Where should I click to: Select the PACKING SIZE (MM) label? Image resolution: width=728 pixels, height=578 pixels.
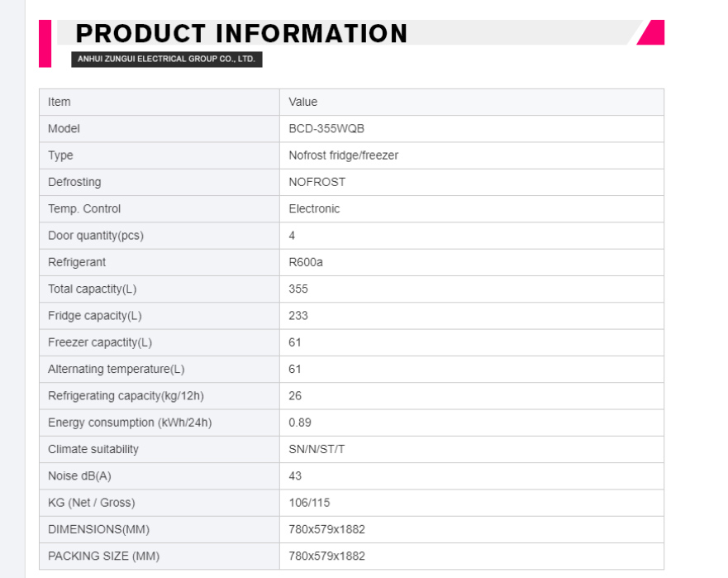coord(103,557)
